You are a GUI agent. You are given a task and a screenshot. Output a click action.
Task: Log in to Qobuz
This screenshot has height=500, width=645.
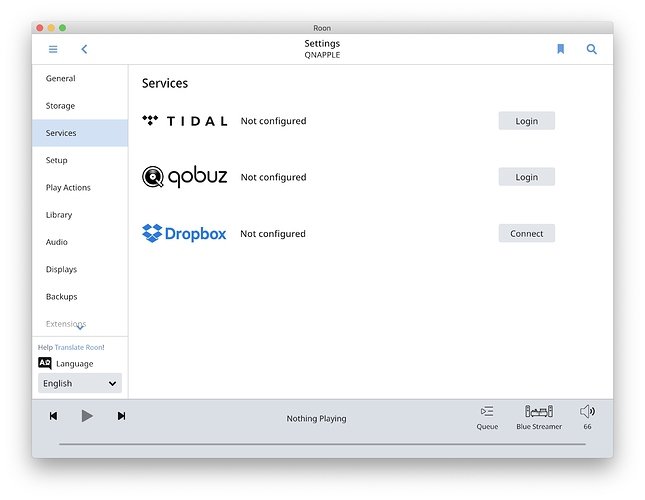527,177
